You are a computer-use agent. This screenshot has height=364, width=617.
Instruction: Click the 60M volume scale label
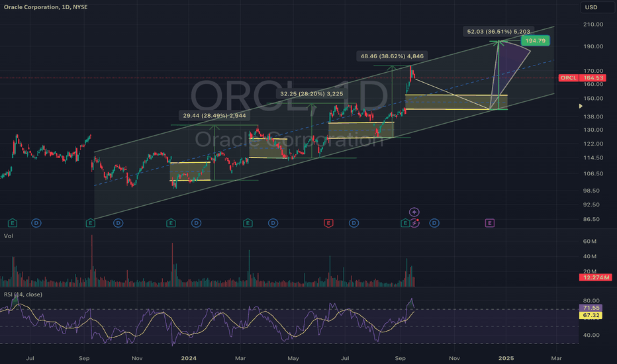point(589,241)
